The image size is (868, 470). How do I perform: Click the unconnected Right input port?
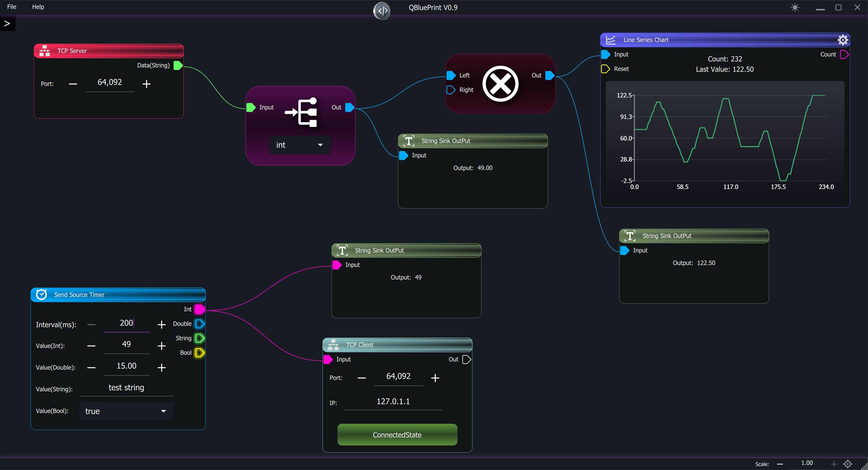pyautogui.click(x=451, y=90)
